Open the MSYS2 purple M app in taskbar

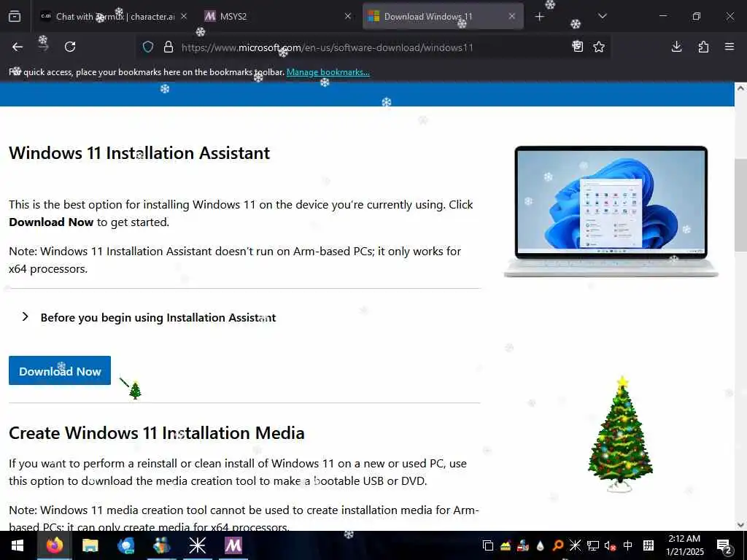pos(233,545)
